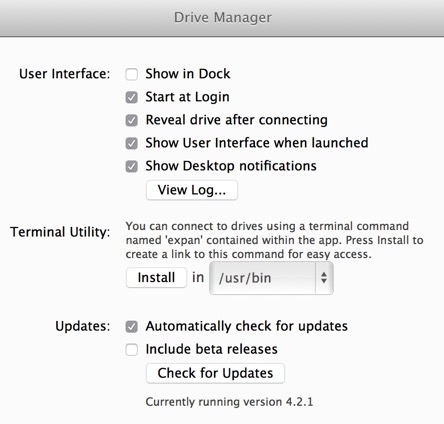Turn off Show Desktop notifications
This screenshot has height=424, width=444.
click(x=131, y=166)
